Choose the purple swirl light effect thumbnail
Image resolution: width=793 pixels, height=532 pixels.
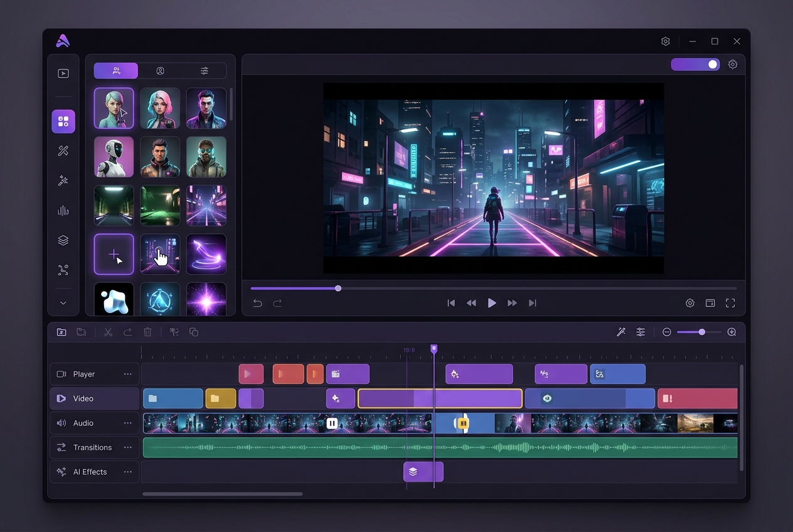tap(206, 255)
